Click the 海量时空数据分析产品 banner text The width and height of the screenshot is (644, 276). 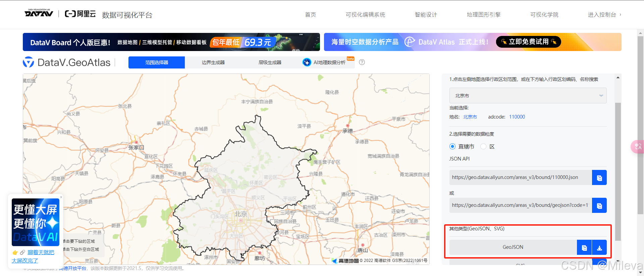365,42
